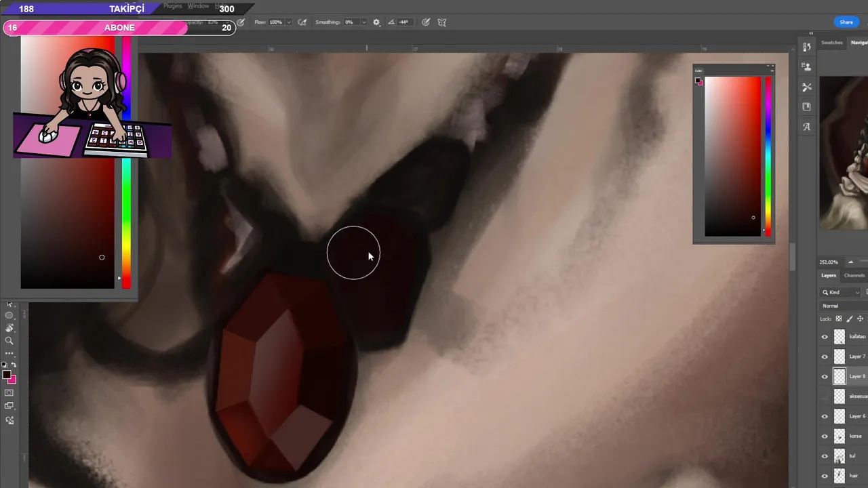Hide the korse layer
Viewport: 868px width, 488px height.
click(x=825, y=436)
